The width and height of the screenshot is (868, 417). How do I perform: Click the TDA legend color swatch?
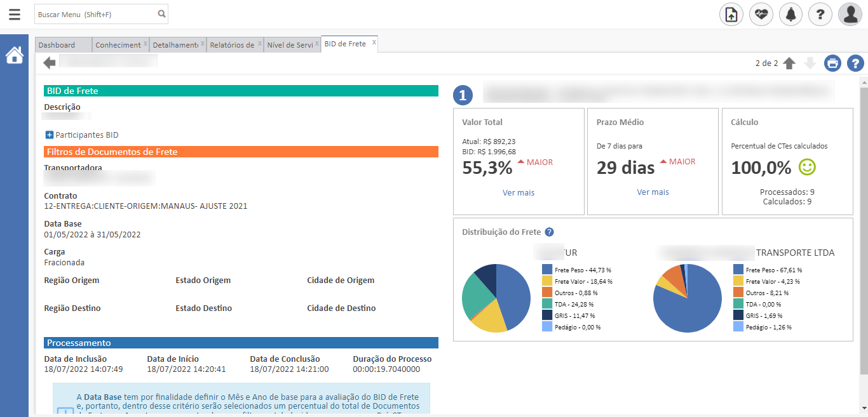pos(547,304)
